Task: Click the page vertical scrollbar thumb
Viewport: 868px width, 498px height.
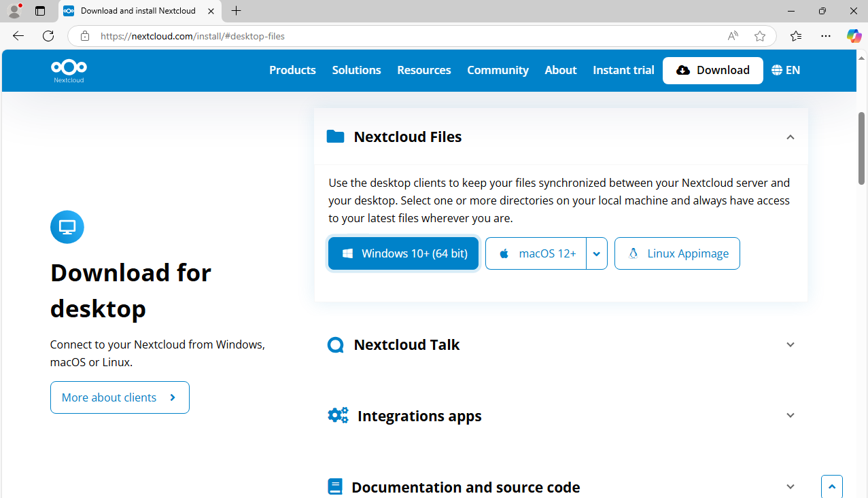Action: tap(862, 147)
